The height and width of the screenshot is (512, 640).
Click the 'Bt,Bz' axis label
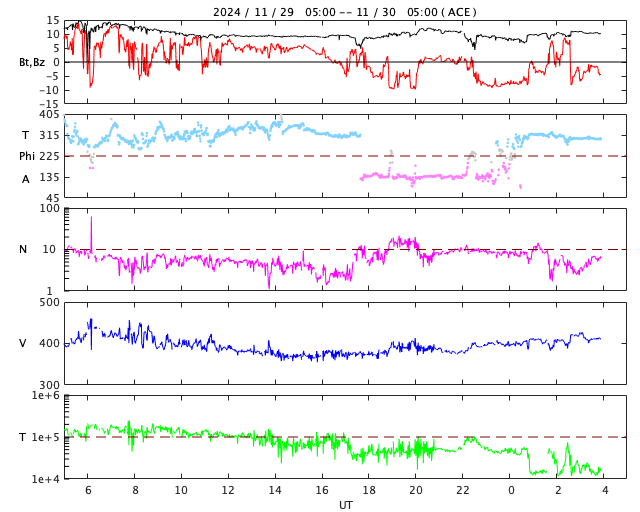32,62
